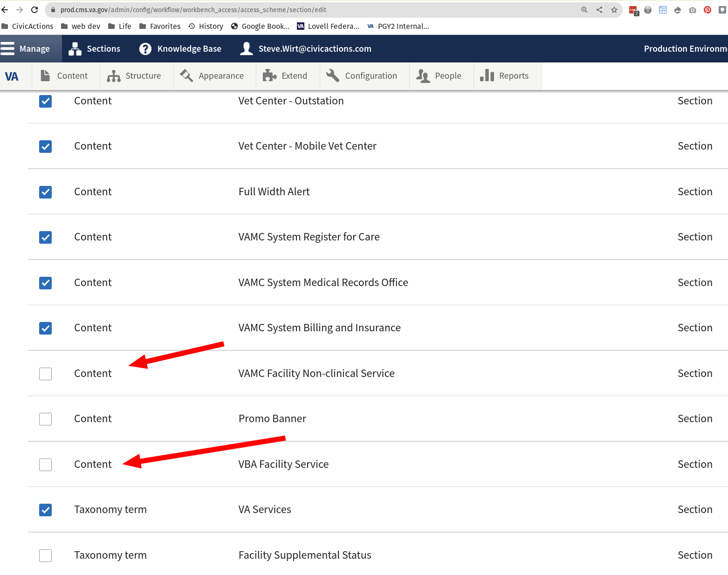Viewport: 728px width, 575px height.
Task: Open the Configuration admin menu
Action: (364, 75)
